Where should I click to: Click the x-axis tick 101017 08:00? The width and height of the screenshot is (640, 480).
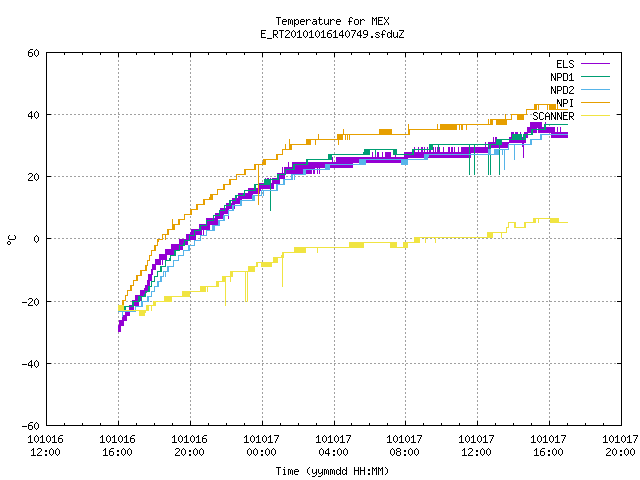click(404, 446)
